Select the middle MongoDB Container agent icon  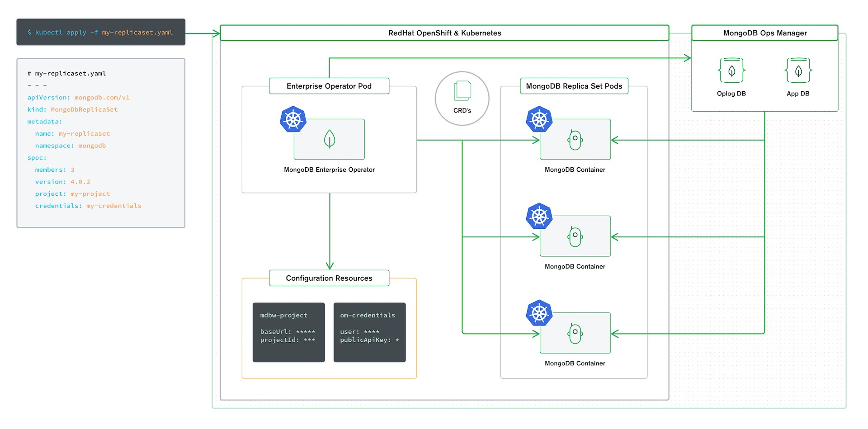point(575,236)
